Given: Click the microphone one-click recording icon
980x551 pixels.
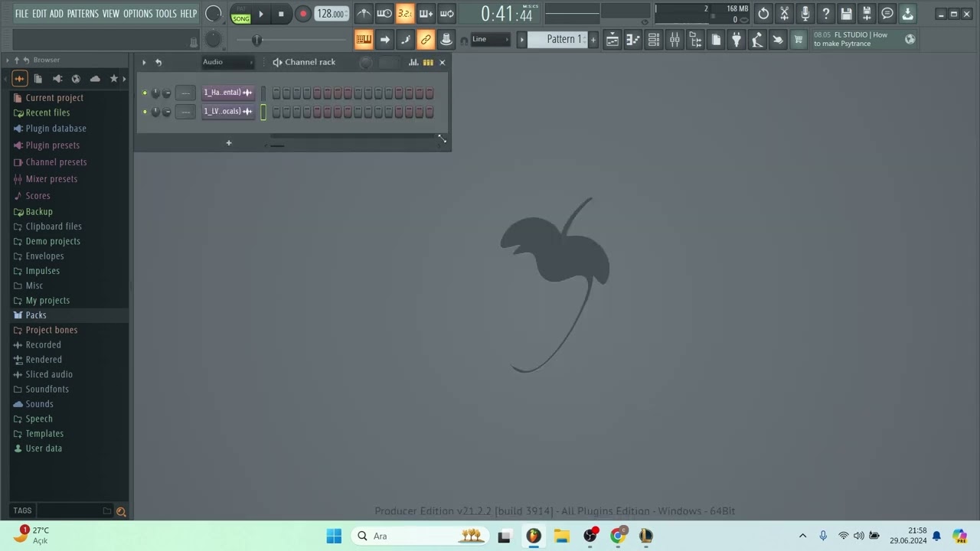Looking at the screenshot, I should [x=805, y=14].
